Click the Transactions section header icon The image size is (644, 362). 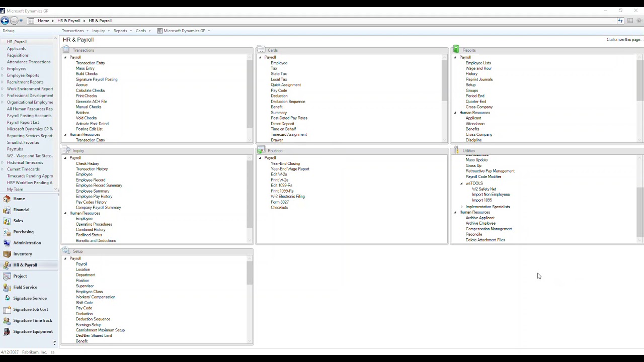click(x=66, y=49)
